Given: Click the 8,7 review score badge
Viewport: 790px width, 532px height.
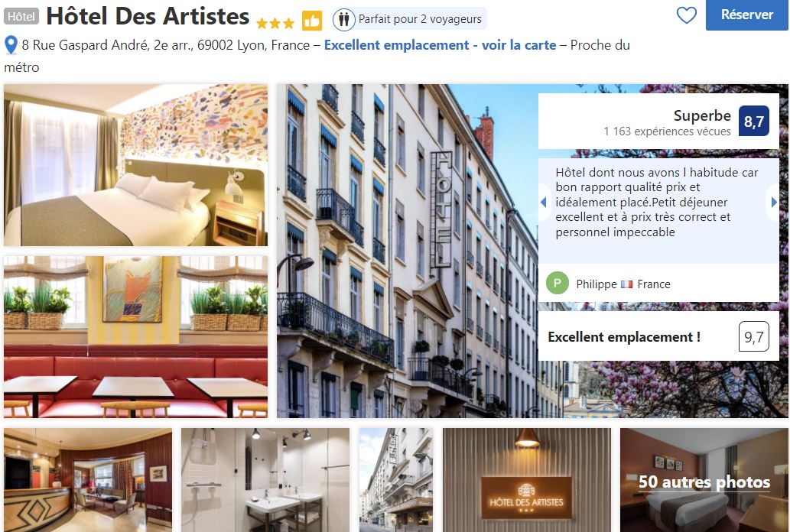Looking at the screenshot, I should [x=754, y=121].
